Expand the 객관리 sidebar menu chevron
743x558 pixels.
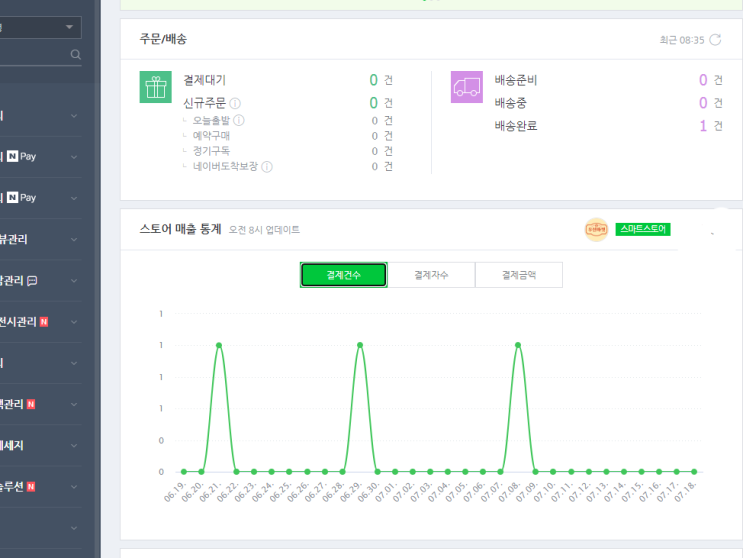pyautogui.click(x=74, y=405)
